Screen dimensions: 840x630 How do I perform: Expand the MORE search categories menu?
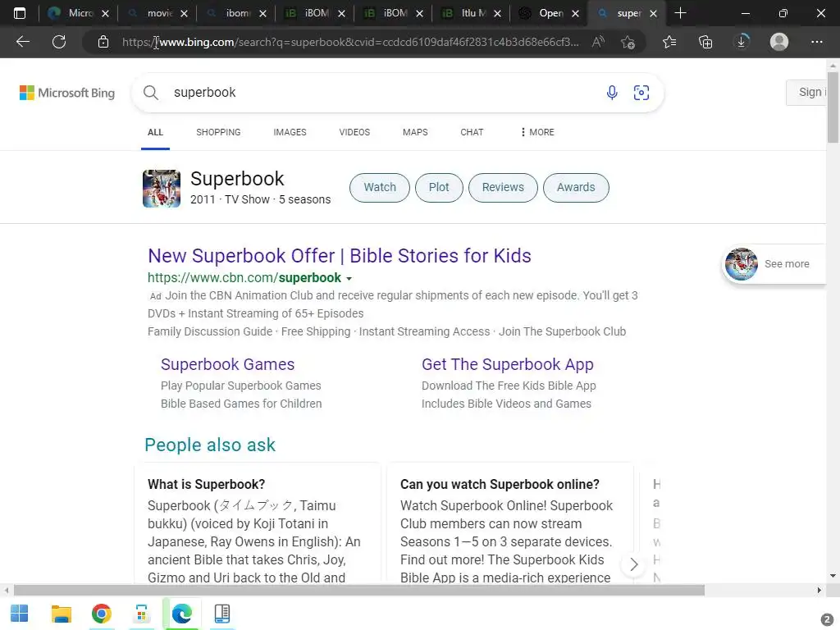(x=536, y=132)
